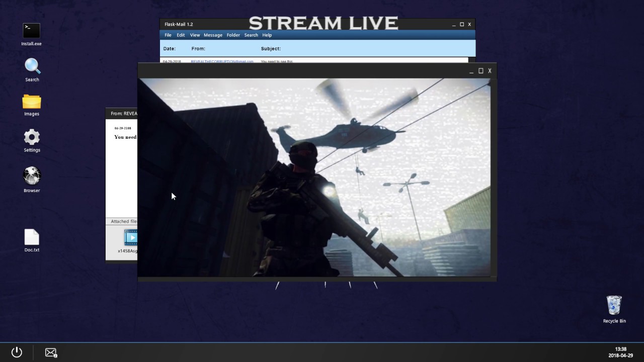Open the Doc.txt file icon
The image size is (644, 362).
click(32, 237)
